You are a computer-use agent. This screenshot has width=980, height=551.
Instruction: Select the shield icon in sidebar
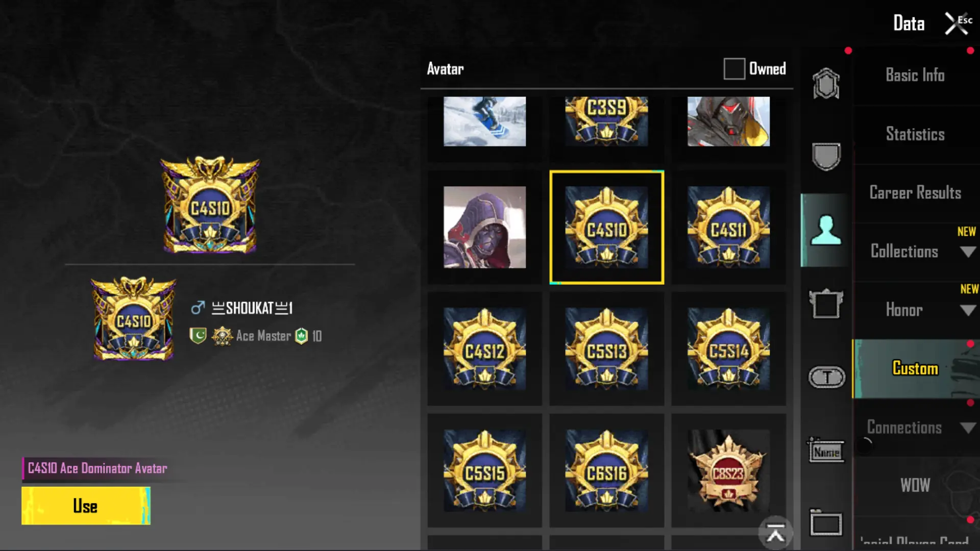click(x=826, y=156)
